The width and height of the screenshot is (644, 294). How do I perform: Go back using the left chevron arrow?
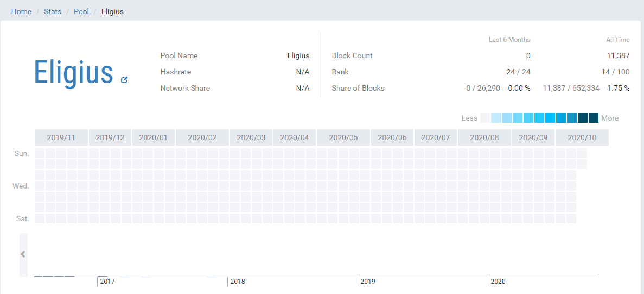pos(23,254)
